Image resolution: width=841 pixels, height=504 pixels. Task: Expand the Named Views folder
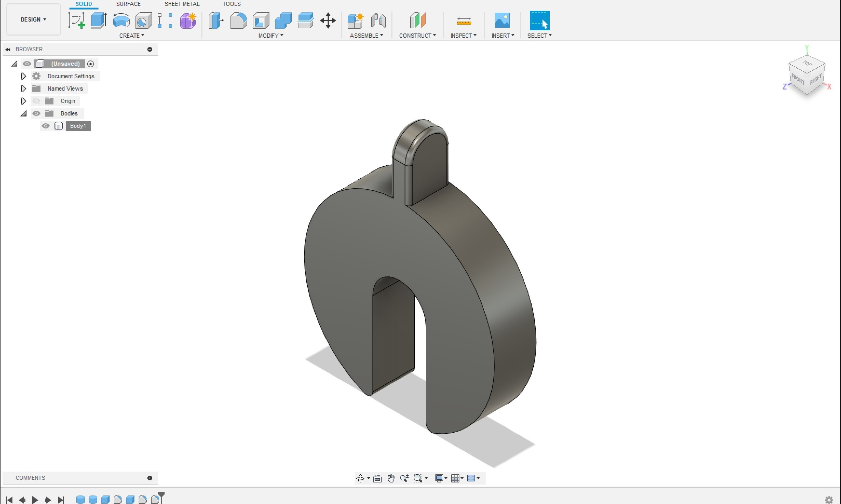tap(23, 89)
